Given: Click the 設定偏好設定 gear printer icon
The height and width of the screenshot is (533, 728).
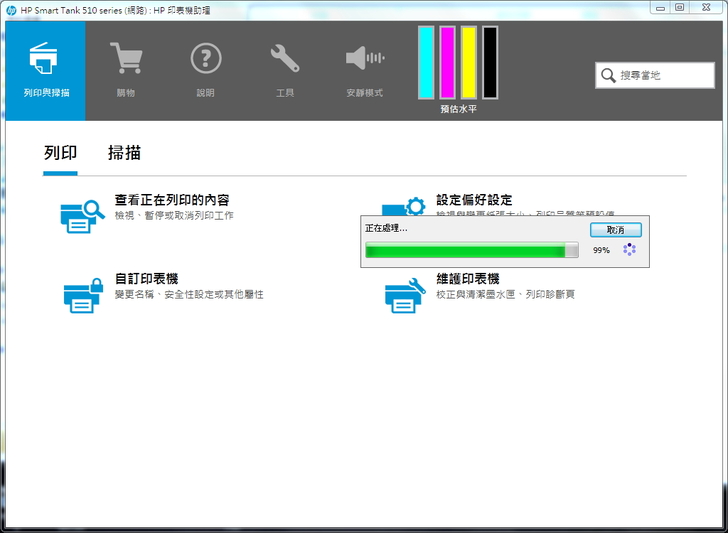Looking at the screenshot, I should [x=403, y=207].
